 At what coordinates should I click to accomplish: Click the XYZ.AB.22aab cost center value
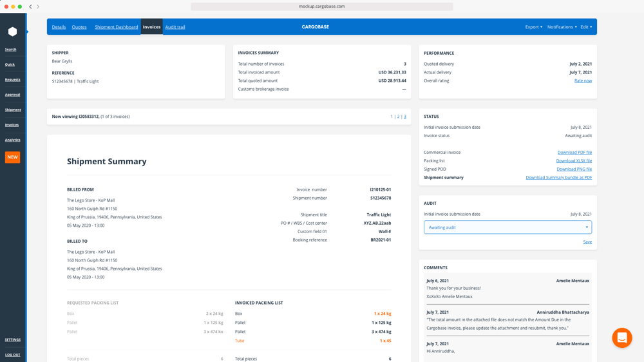(x=377, y=223)
